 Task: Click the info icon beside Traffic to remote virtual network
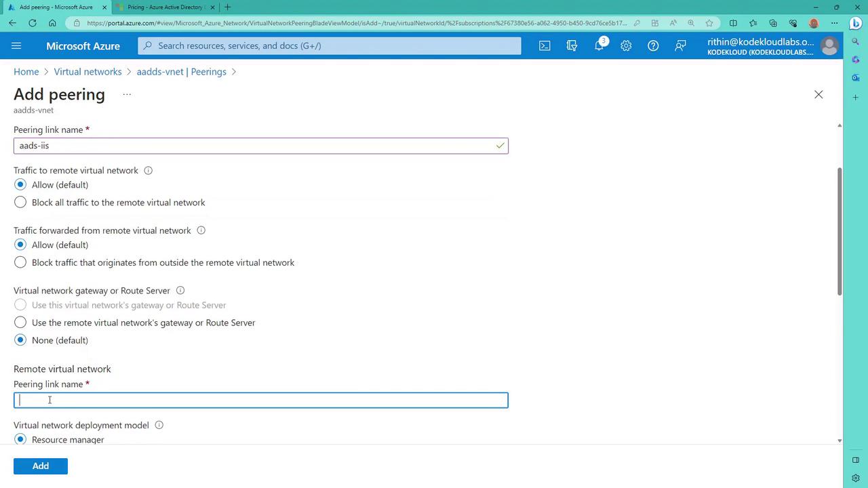click(x=148, y=171)
